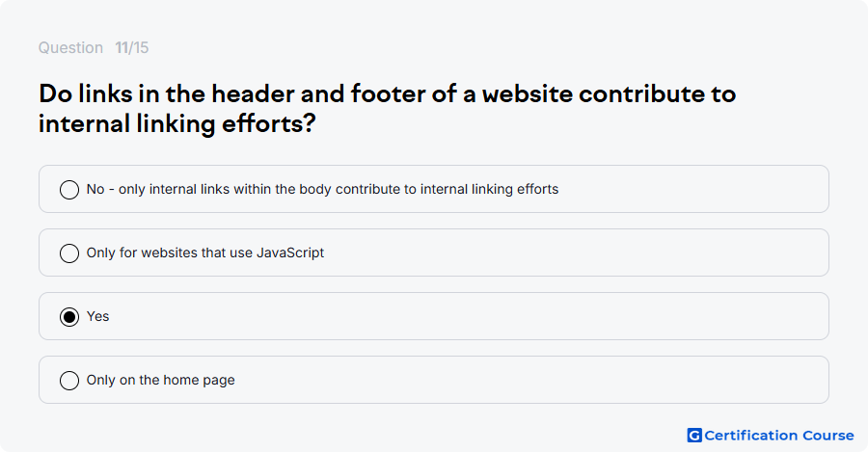
Task: Click the blue G logo icon
Action: (694, 436)
